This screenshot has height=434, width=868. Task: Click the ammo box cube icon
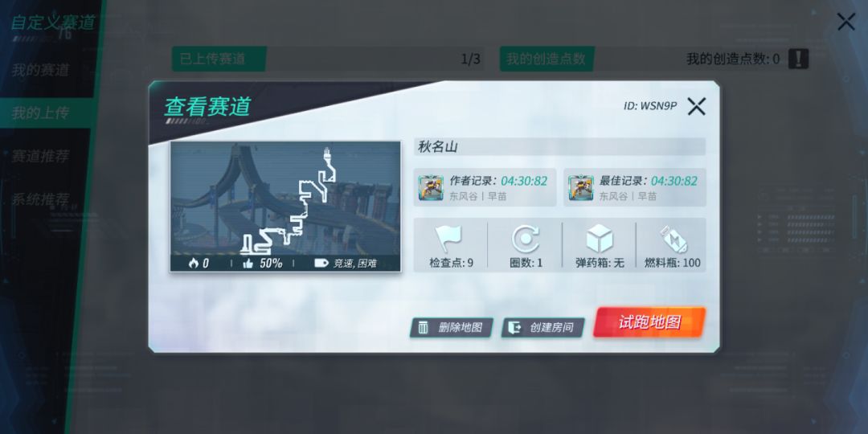click(x=600, y=240)
